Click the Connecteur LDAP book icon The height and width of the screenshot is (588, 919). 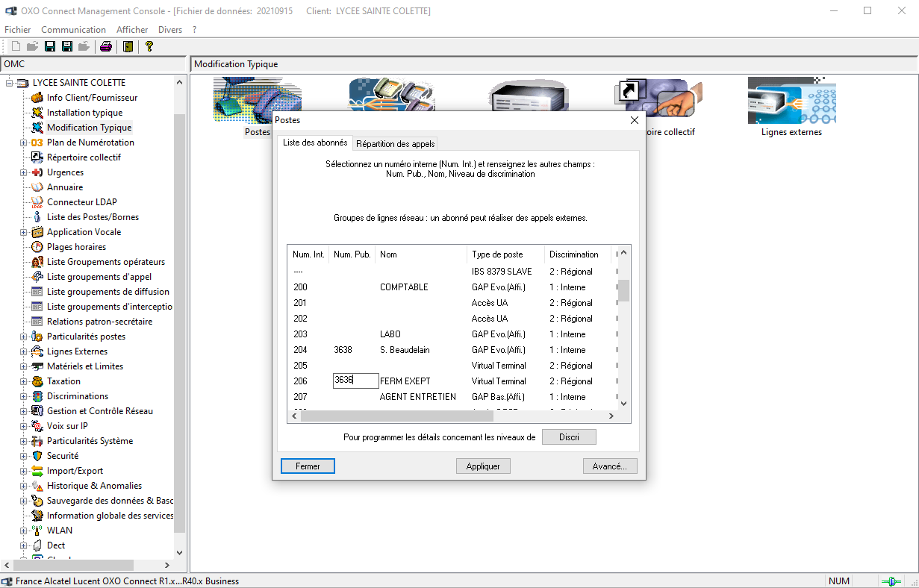(37, 202)
